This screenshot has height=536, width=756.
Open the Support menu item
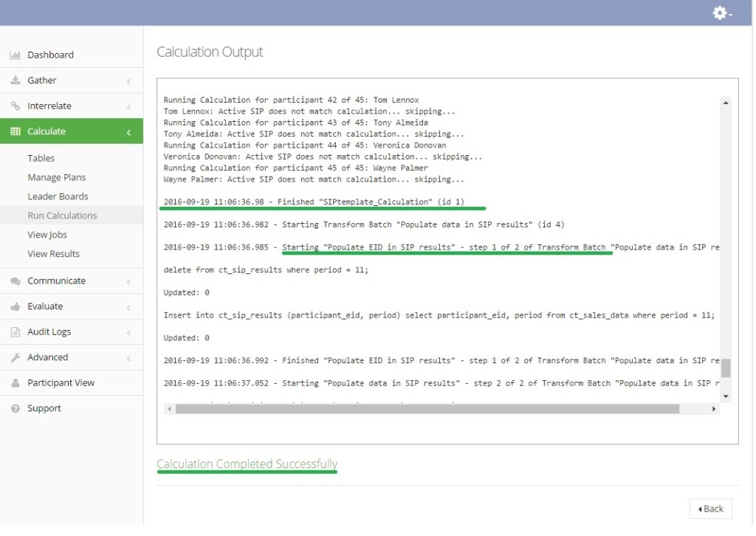tap(72, 408)
